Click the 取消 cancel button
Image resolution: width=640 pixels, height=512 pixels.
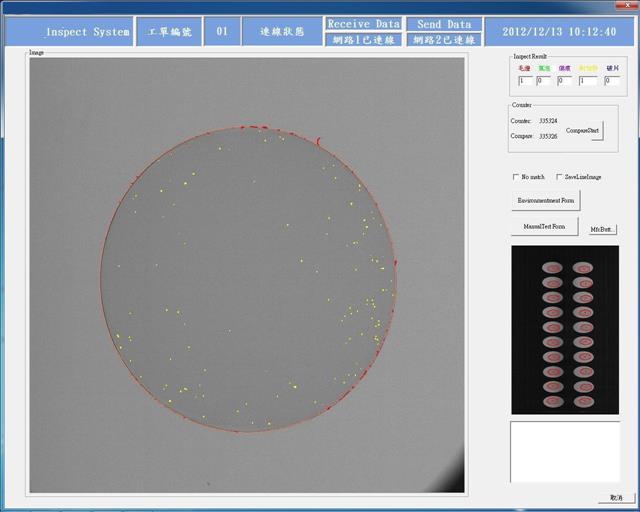pos(617,498)
